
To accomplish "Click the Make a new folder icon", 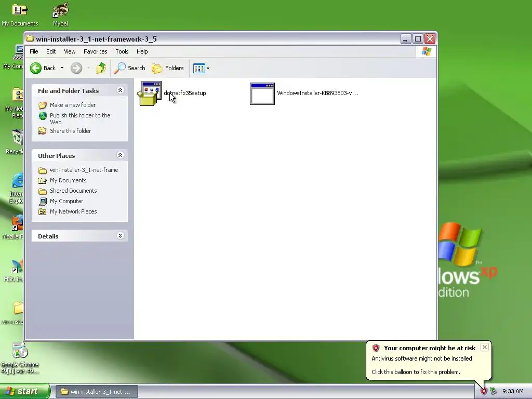I will [x=43, y=105].
